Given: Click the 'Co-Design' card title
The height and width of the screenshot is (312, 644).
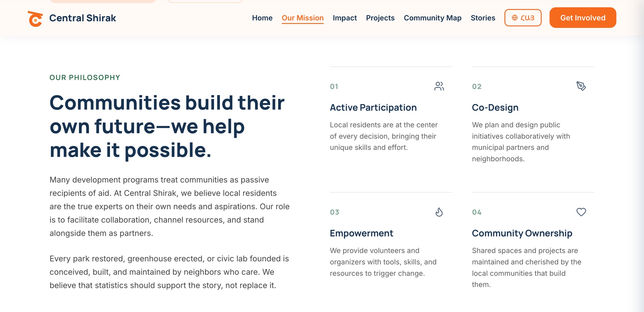Looking at the screenshot, I should click(495, 107).
